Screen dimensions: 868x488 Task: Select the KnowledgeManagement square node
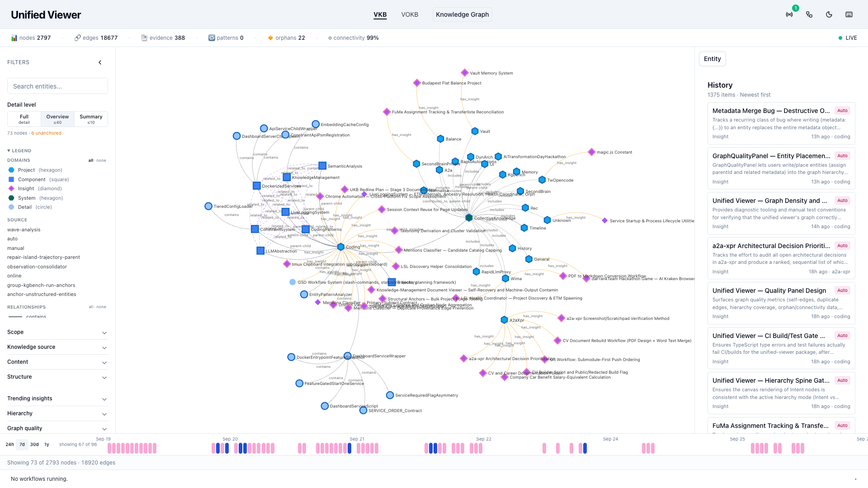click(x=287, y=177)
